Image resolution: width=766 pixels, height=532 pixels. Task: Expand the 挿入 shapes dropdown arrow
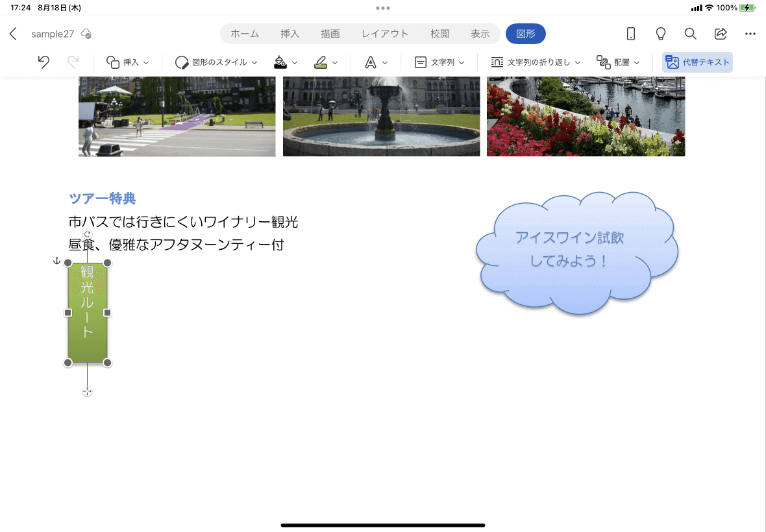[146, 62]
